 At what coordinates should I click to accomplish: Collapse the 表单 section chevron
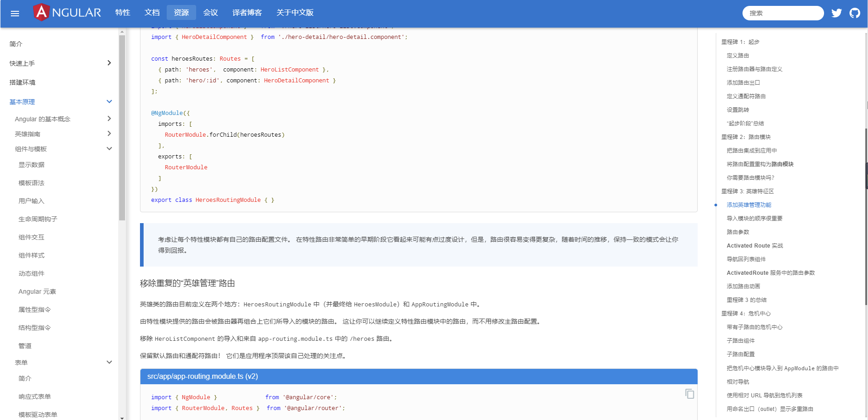109,363
